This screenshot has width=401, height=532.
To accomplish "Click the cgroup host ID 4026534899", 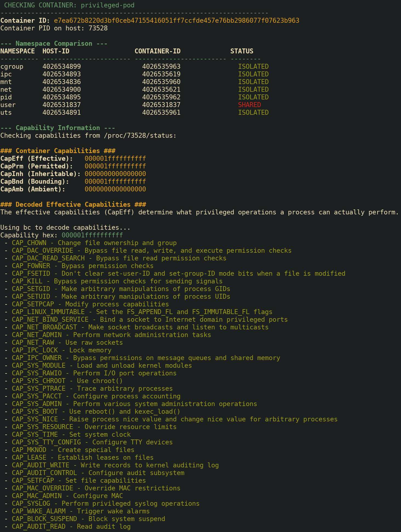I will (x=62, y=67).
